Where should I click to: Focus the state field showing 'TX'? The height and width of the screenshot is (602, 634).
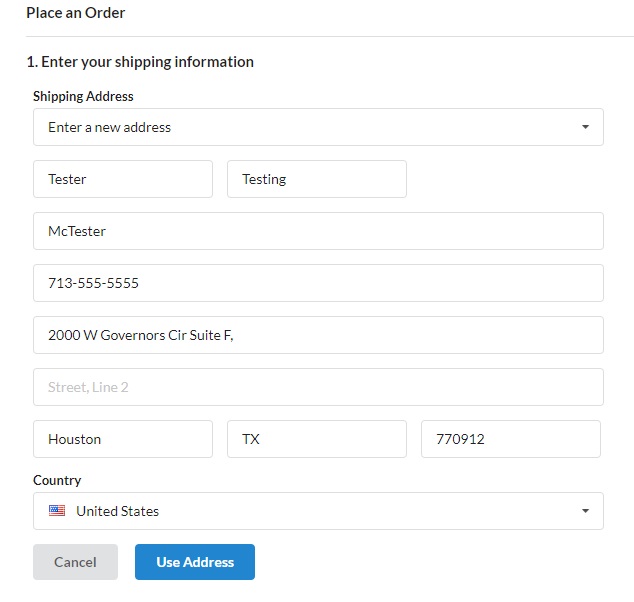(x=316, y=439)
